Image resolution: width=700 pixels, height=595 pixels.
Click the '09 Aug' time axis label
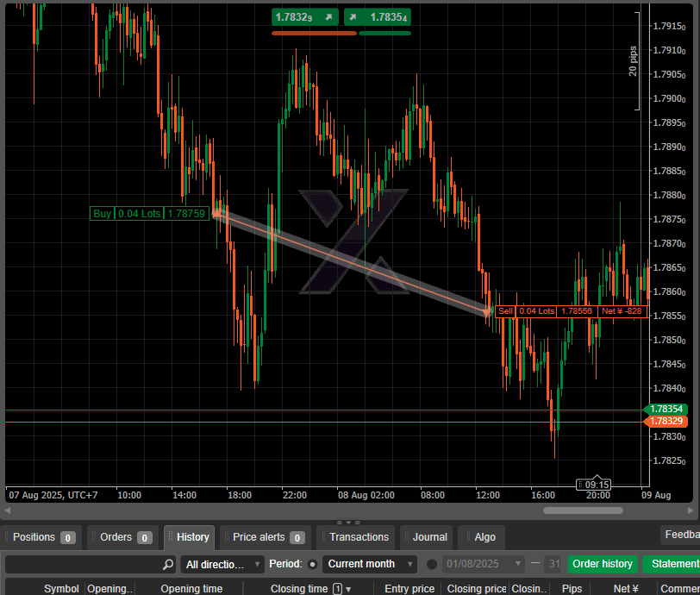[x=656, y=495]
